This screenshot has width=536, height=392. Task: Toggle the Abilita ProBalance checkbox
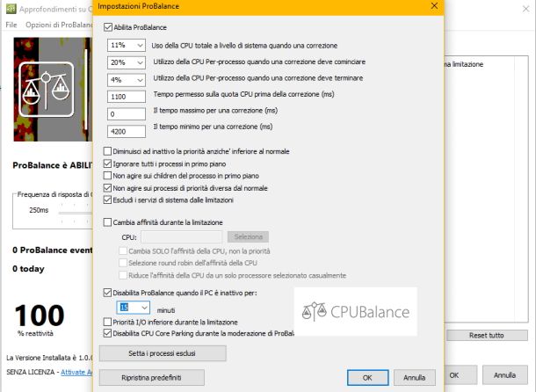[108, 27]
